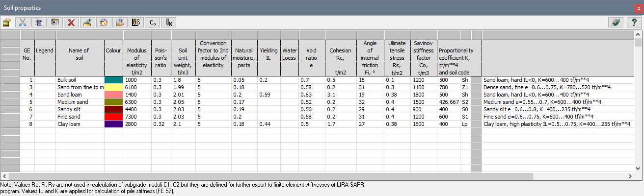The height and width of the screenshot is (196, 644).
Task: Click the teal colour swatch for Bulk soil
Action: pyautogui.click(x=113, y=79)
